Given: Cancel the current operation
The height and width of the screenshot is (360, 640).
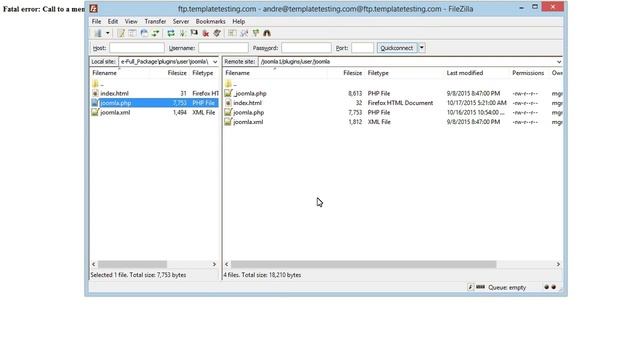Looking at the screenshot, I should click(x=194, y=33).
